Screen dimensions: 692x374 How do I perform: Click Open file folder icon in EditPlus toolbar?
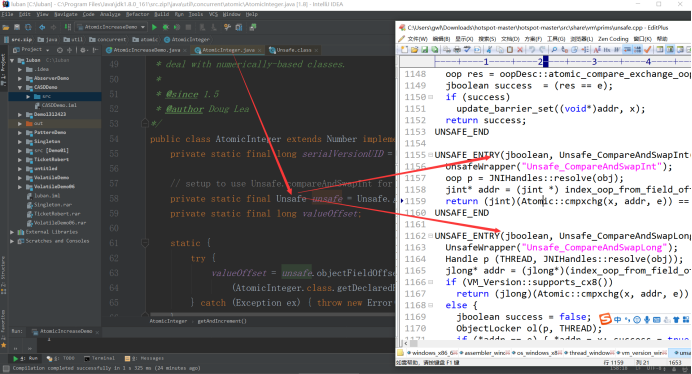pyautogui.click(x=414, y=49)
